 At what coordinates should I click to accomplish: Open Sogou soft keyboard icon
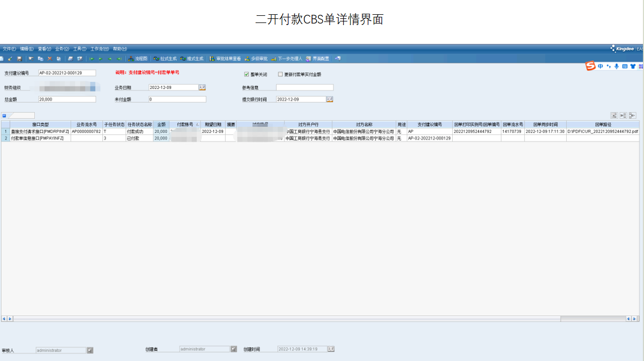625,66
